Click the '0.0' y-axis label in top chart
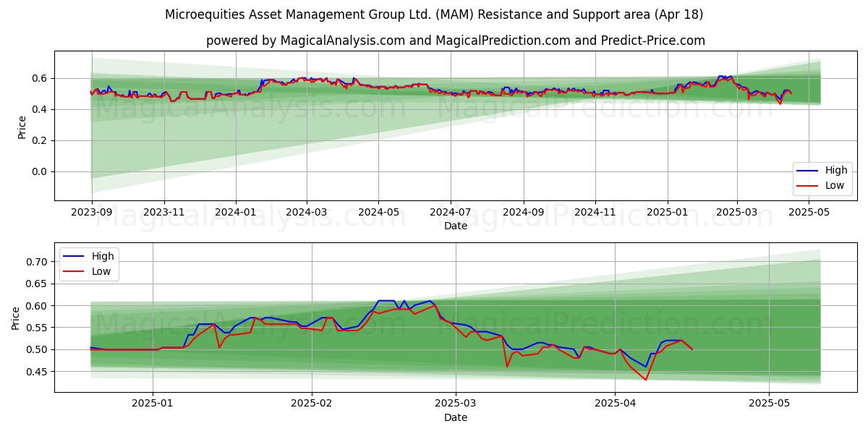The height and width of the screenshot is (434, 868). (41, 171)
